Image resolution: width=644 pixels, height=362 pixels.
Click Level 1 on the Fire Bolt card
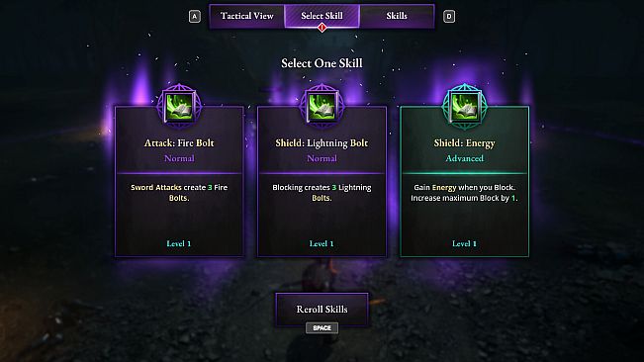pyautogui.click(x=179, y=243)
